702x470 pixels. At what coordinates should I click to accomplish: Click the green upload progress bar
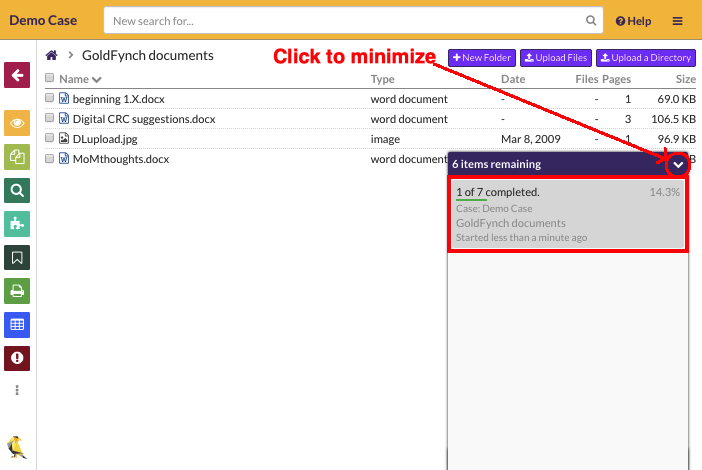pyautogui.click(x=471, y=200)
